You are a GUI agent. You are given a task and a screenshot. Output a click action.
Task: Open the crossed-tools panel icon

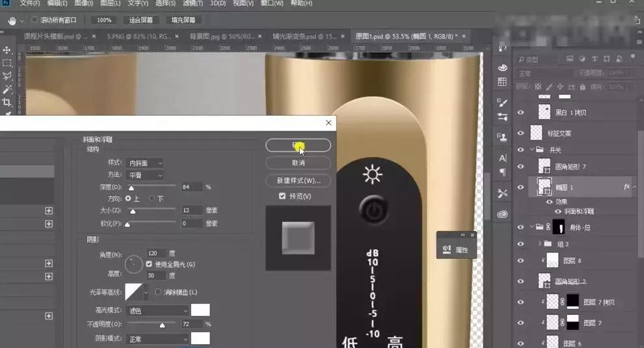502,194
